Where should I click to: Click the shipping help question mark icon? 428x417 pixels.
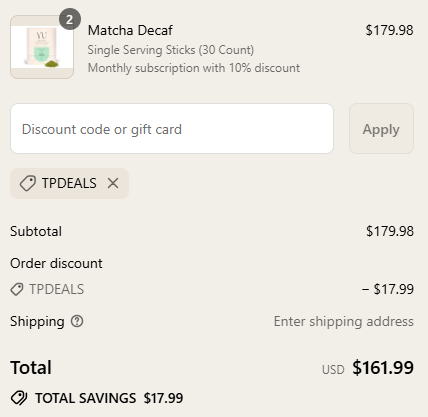(77, 321)
